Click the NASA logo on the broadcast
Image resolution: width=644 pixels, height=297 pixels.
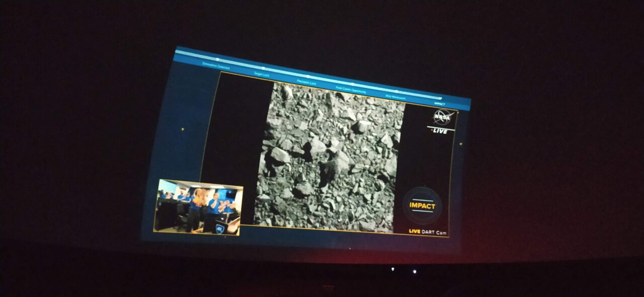[443, 117]
